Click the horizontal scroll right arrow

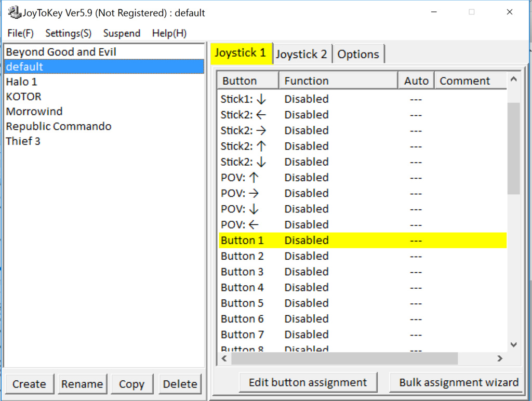click(x=500, y=358)
